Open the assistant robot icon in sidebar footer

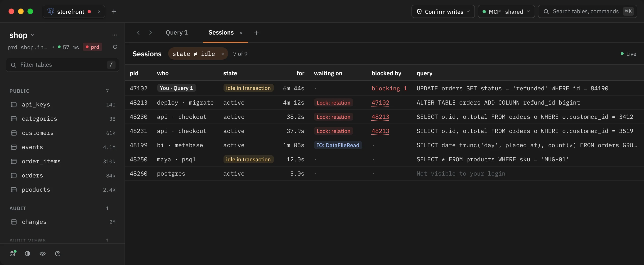coord(13,253)
